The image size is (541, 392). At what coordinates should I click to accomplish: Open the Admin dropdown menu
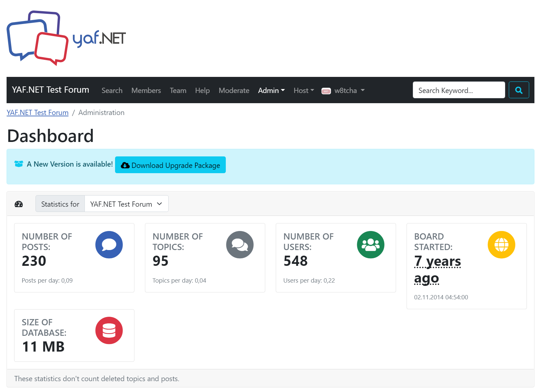271,90
